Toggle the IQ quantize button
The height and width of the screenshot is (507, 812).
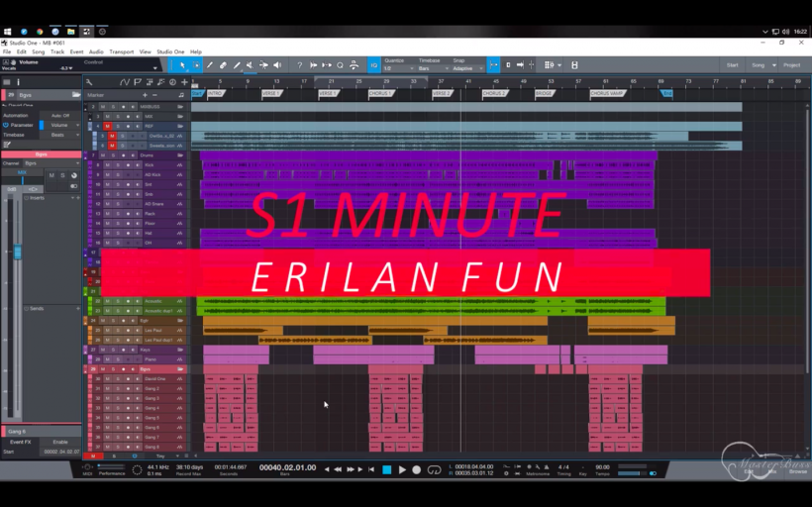pyautogui.click(x=374, y=65)
